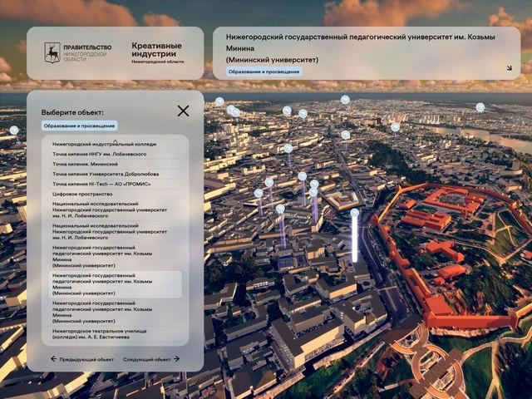The height and width of the screenshot is (399, 532).
Task: Select 'Нижегородский индустриальный колледж' in list
Action: click(115, 144)
